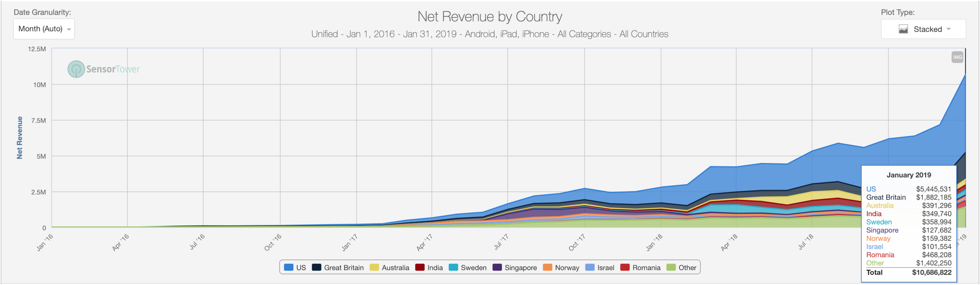Click the stacked chart icon in Plot Type
Image resolution: width=980 pixels, height=285 pixels.
903,29
